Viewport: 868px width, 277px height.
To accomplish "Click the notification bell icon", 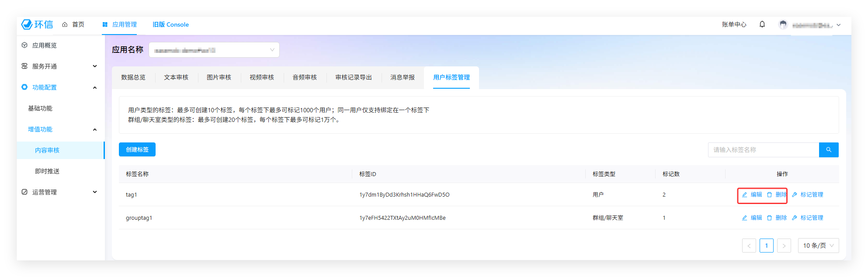I will 762,24.
